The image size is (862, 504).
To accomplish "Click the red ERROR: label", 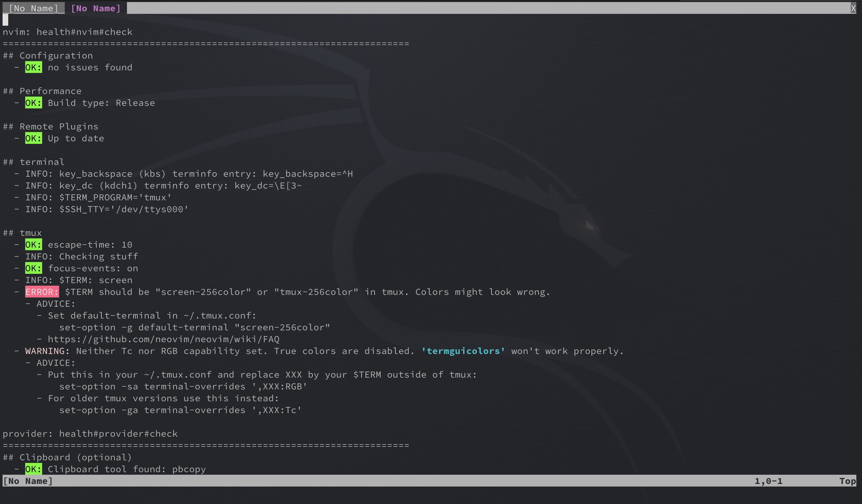I will (x=42, y=292).
